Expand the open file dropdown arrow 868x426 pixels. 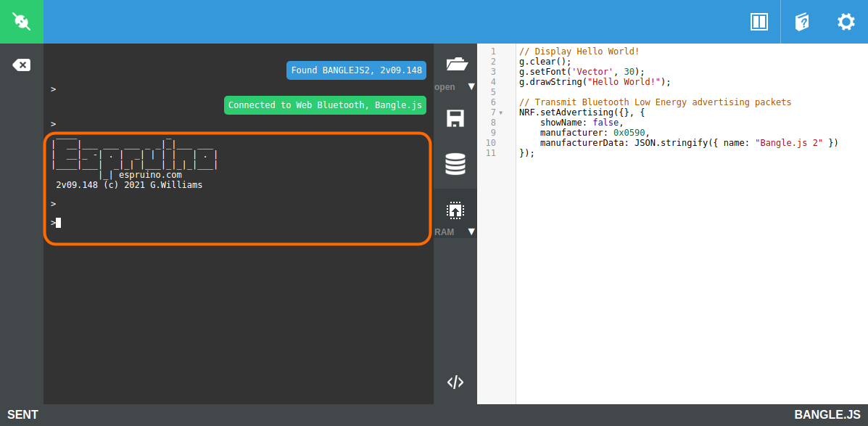[471, 86]
